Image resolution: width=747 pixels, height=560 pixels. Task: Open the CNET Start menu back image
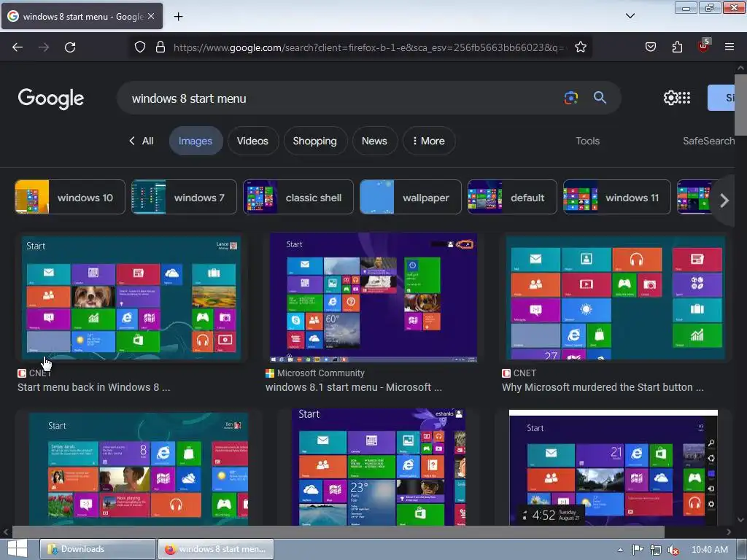click(131, 297)
